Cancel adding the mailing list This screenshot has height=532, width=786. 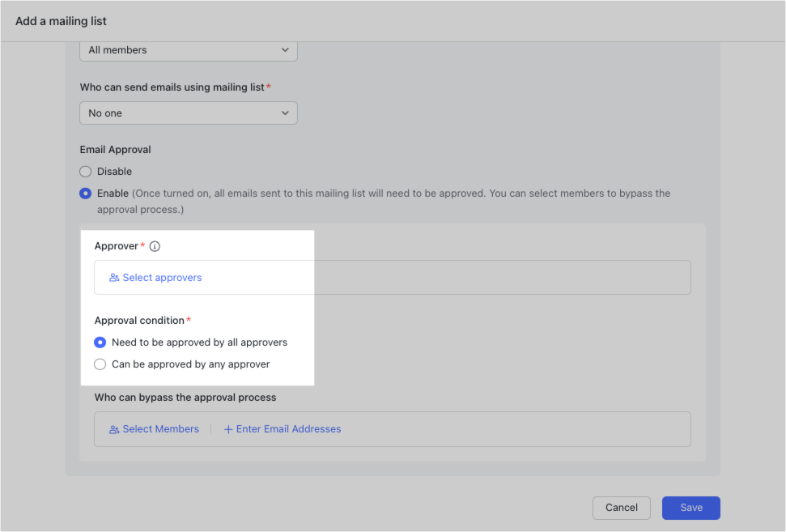click(x=621, y=508)
